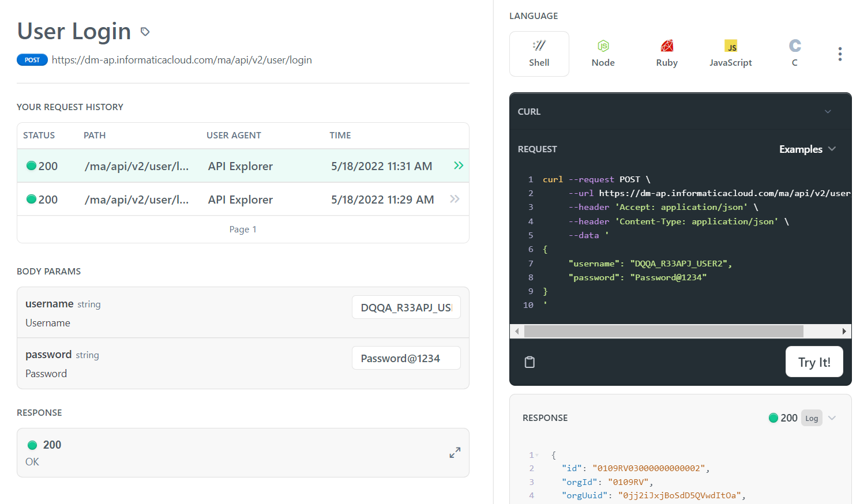Select the Shell language icon

coord(539,46)
